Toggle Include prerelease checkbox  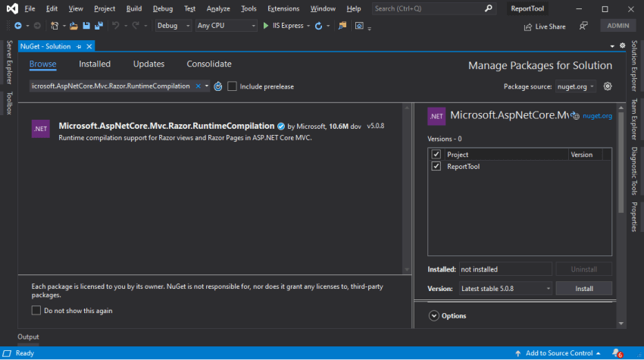232,86
